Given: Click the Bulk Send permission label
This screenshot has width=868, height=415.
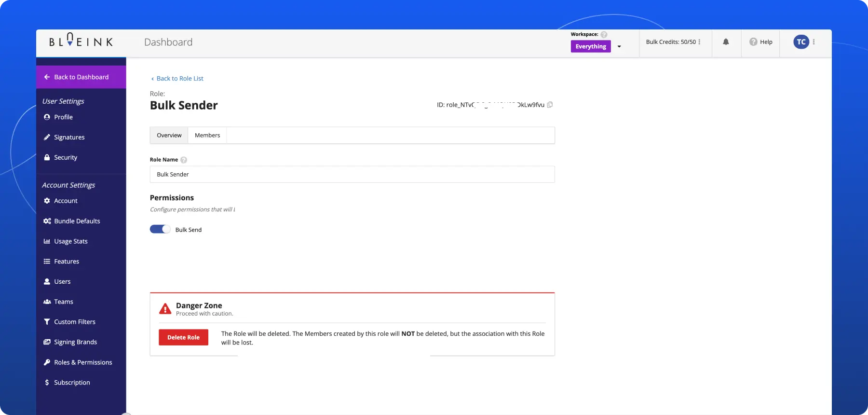Looking at the screenshot, I should click(189, 230).
